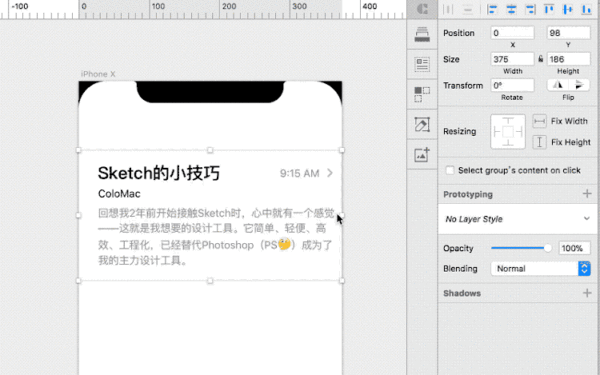
Task: Click the ColoMac subtitle text
Action: [119, 194]
